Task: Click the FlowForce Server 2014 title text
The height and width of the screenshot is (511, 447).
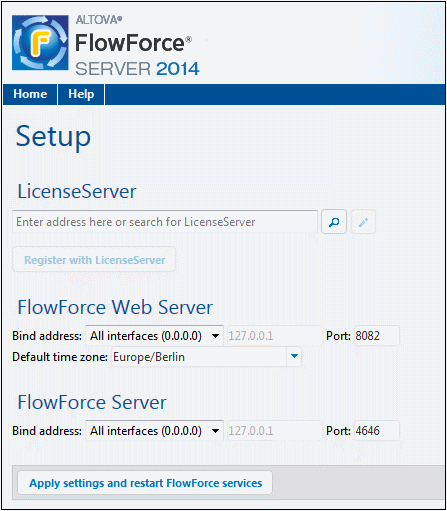Action: point(137,53)
